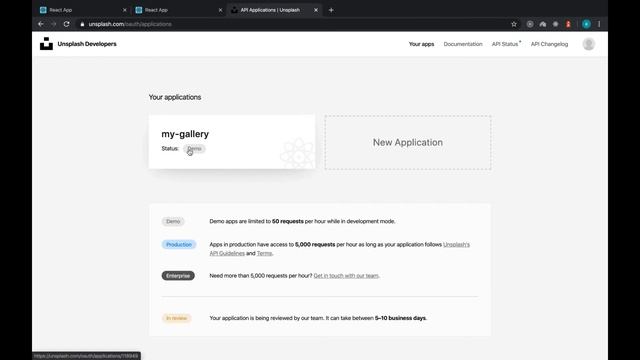Open API Status page link
Image resolution: width=640 pixels, height=360 pixels.
(x=506, y=44)
